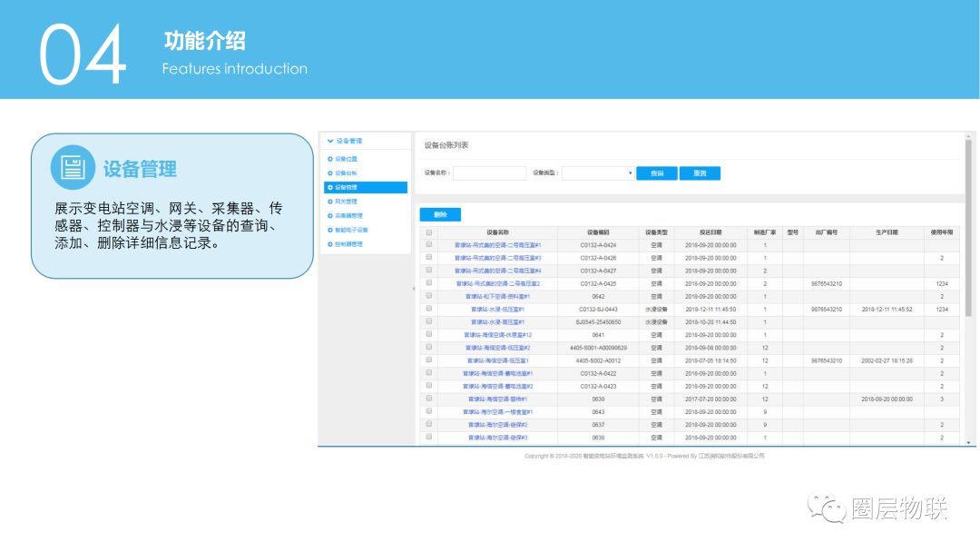Click the blue 查询 button
Viewport: 980px width, 552px height.
pos(657,173)
